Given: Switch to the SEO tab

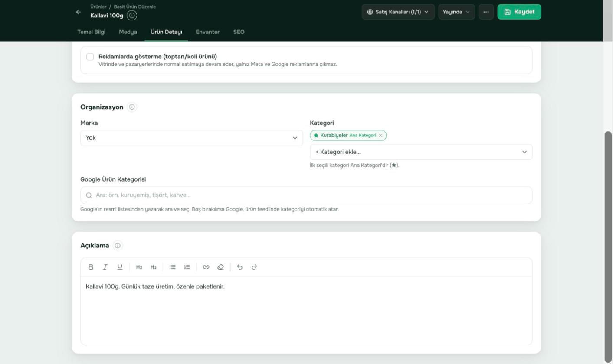Looking at the screenshot, I should coord(239,32).
